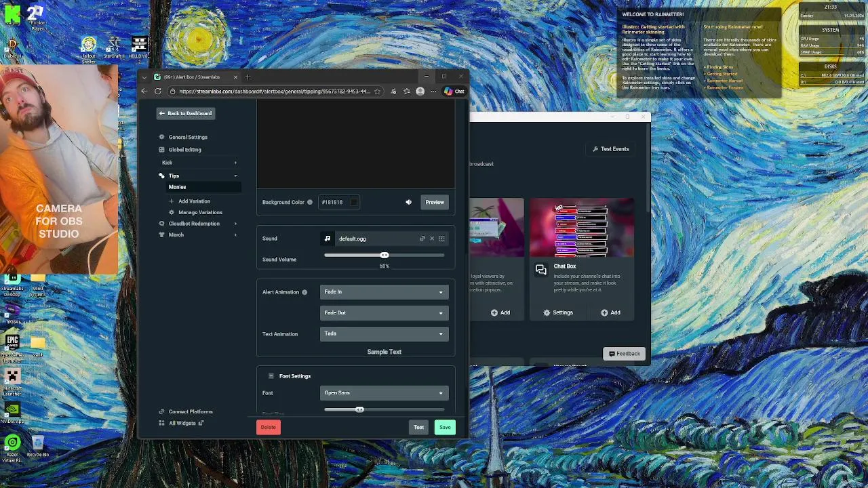Click the All Widgets grid icon
The height and width of the screenshot is (488, 868).
[161, 423]
